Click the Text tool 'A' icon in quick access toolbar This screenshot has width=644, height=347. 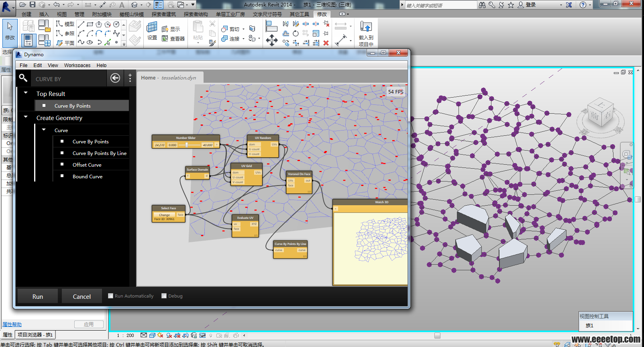pos(122,5)
